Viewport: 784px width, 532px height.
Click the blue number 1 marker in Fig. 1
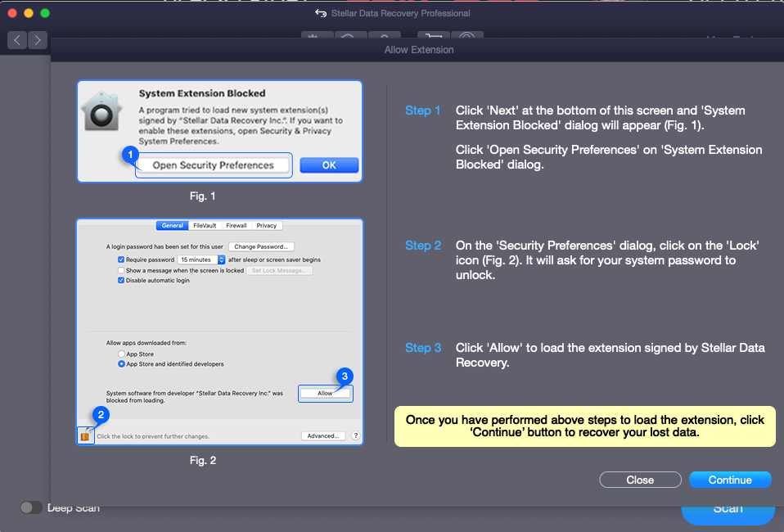[129, 154]
